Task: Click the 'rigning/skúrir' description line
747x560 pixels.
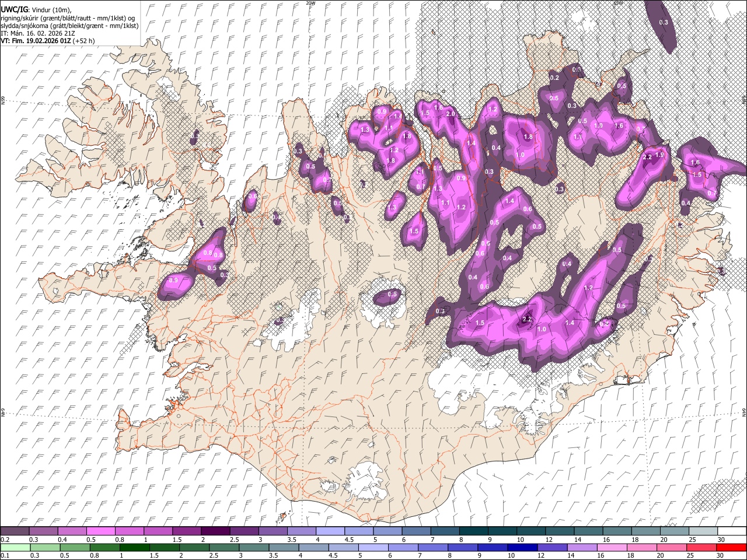Action: [x=69, y=18]
